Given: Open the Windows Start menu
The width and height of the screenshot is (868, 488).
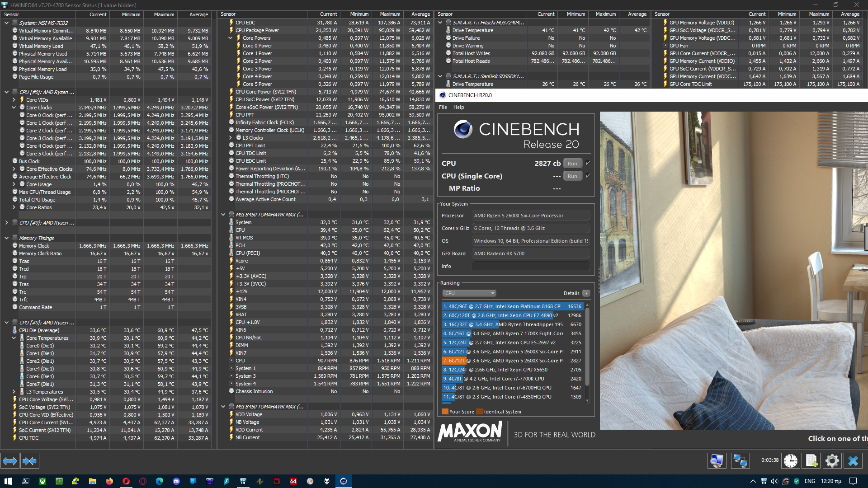Looking at the screenshot, I should click(x=8, y=481).
